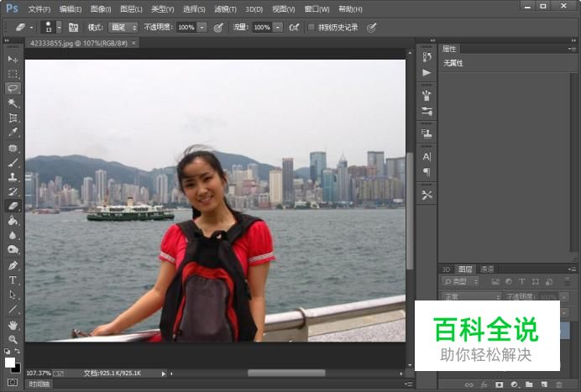
Task: Enable the 抹到历史记录 checkbox
Action: click(x=311, y=27)
